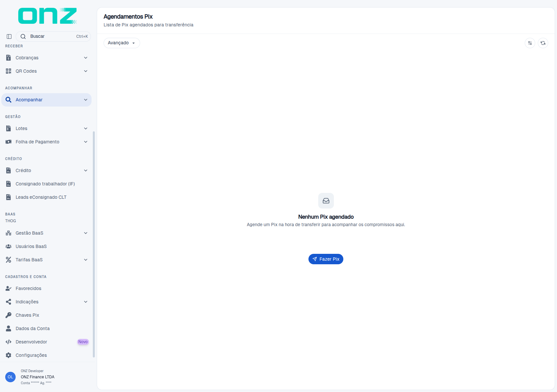Open Desenvolvedor code icon item

(x=46, y=342)
